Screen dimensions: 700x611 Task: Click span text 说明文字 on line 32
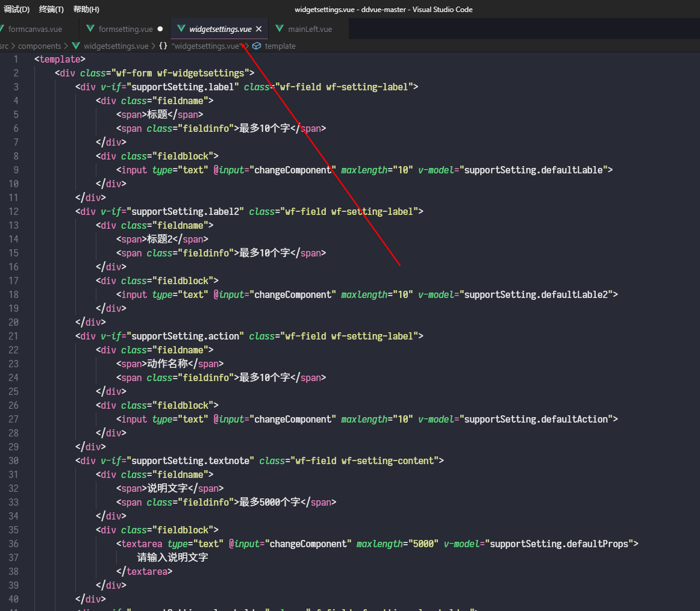167,488
